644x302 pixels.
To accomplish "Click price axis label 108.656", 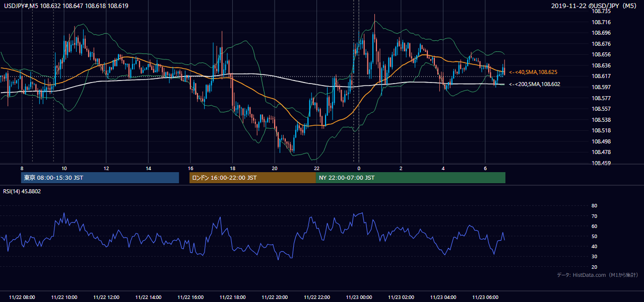I will pyautogui.click(x=601, y=54).
